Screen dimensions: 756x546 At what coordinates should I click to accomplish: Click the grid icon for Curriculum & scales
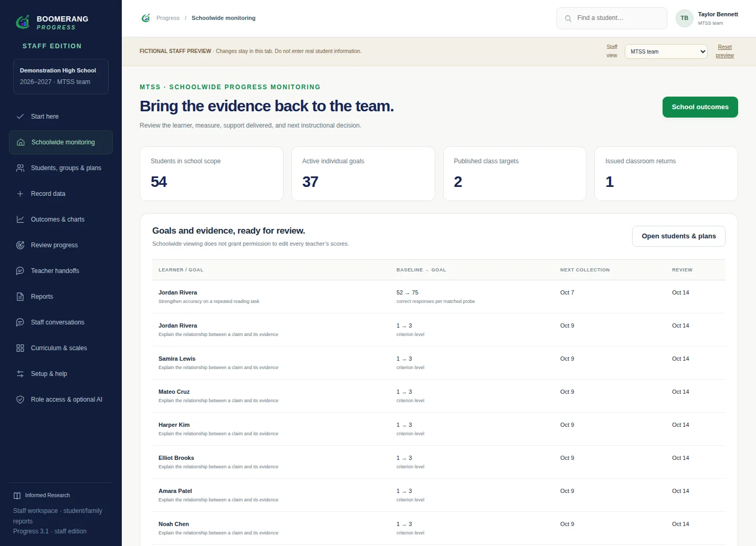(20, 348)
